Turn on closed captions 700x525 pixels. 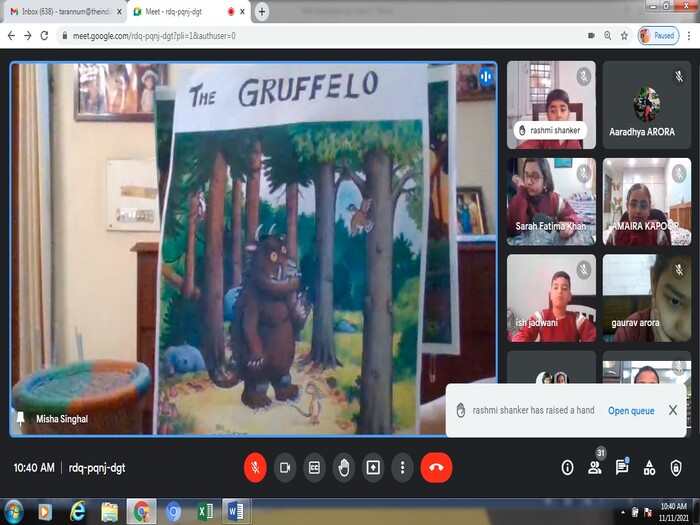click(314, 467)
